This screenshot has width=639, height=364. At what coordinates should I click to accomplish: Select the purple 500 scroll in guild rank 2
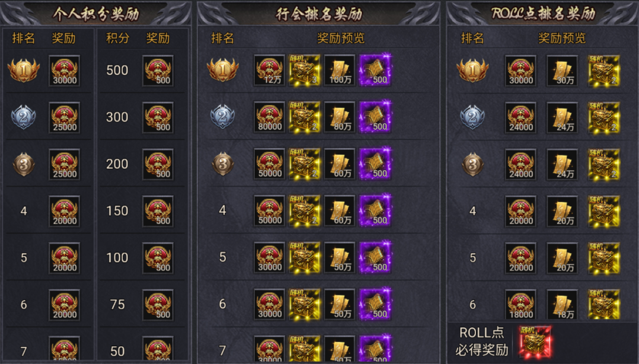coord(375,117)
